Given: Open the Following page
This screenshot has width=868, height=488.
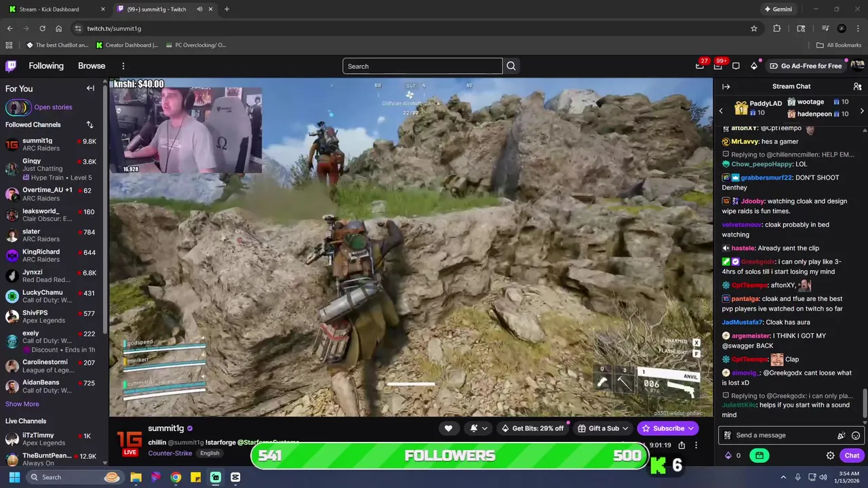Looking at the screenshot, I should tap(46, 66).
